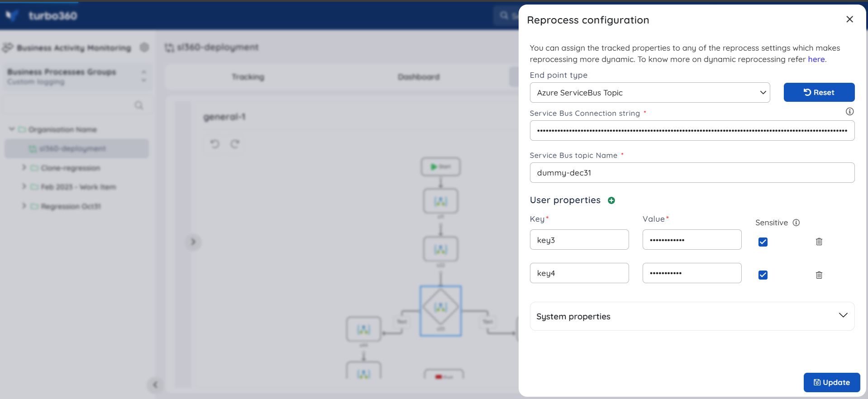Click the value field for key3
The height and width of the screenshot is (399, 868).
(x=692, y=240)
